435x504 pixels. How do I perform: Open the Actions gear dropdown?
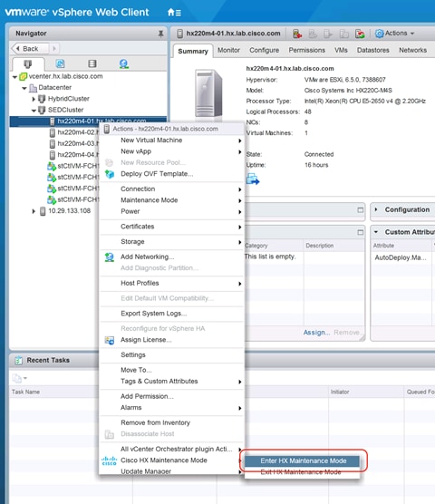(394, 34)
